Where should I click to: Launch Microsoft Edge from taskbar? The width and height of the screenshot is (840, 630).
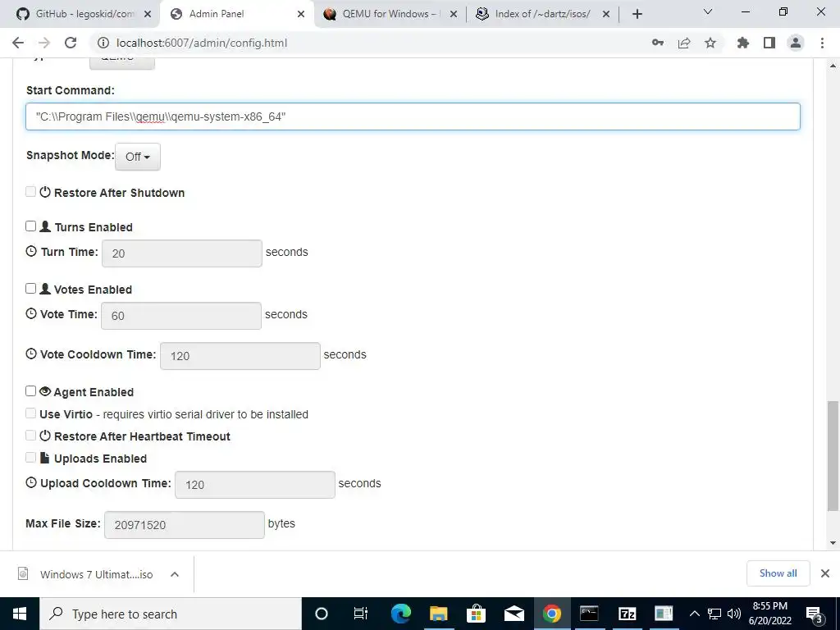(x=400, y=614)
